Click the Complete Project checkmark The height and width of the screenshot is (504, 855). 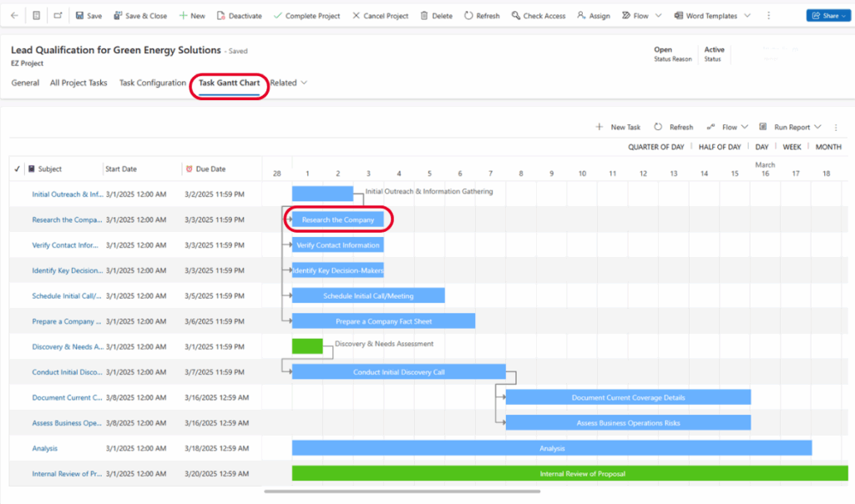click(x=278, y=16)
